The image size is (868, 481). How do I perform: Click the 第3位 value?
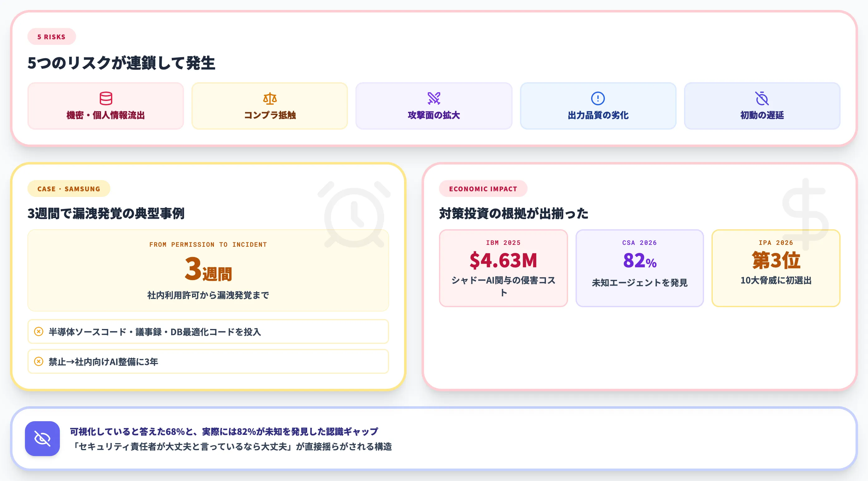point(776,260)
